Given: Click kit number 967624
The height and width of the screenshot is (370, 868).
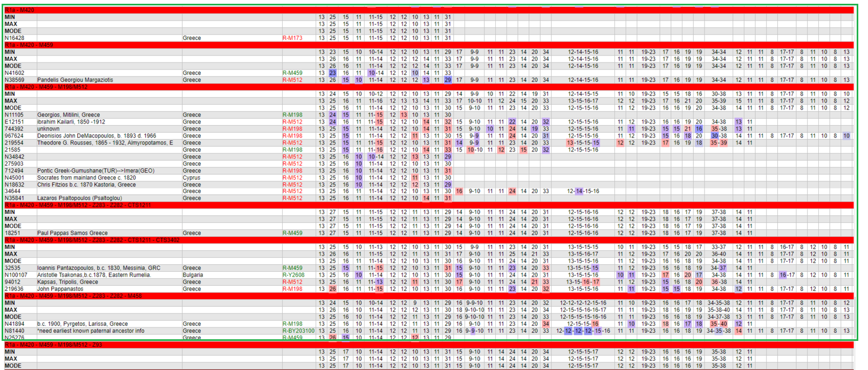Looking at the screenshot, I should 14,136.
